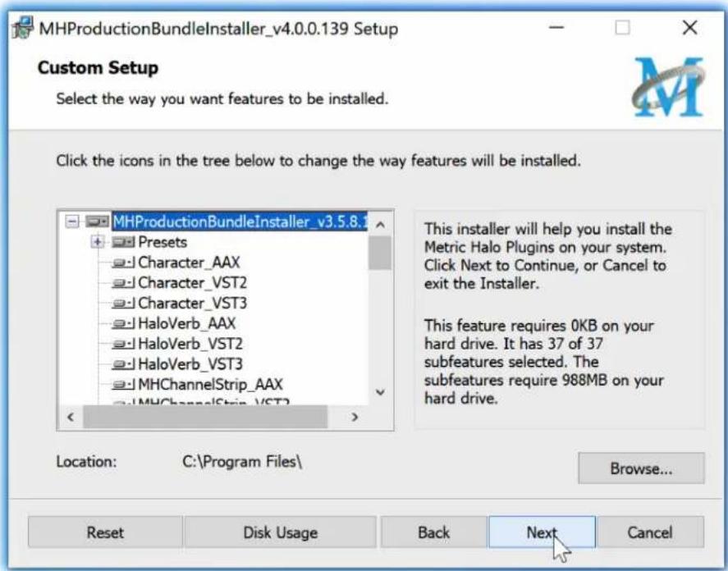The image size is (728, 571).
Task: Open install options icon for HaloVerb_VST2
Action: click(123, 344)
